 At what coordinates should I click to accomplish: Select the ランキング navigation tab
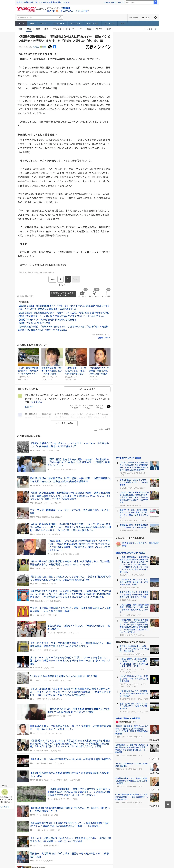coord(109,24)
